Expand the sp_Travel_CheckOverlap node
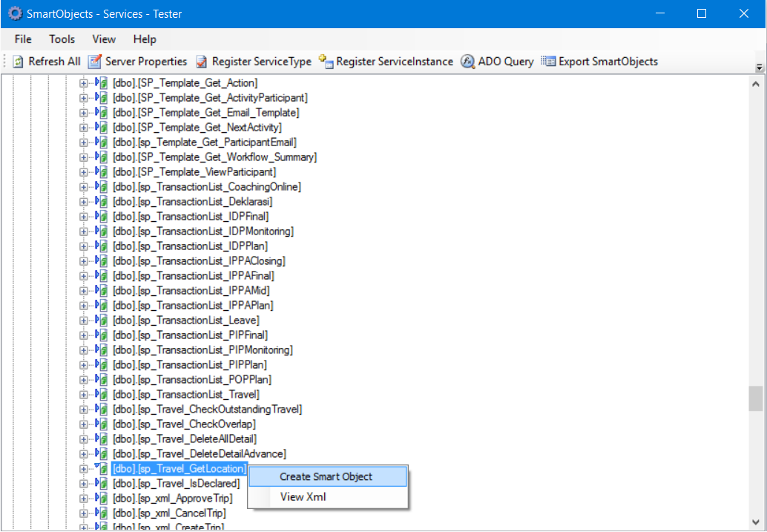 click(x=83, y=424)
